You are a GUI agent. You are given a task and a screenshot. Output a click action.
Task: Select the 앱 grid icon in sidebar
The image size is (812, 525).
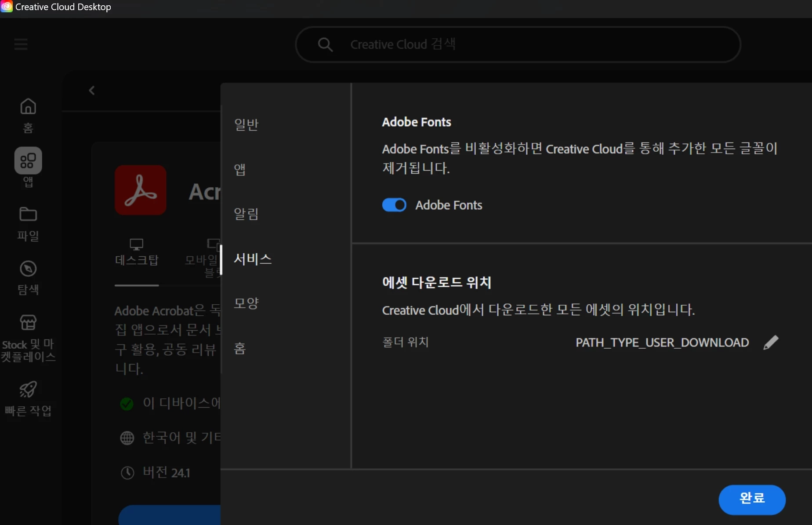click(28, 160)
